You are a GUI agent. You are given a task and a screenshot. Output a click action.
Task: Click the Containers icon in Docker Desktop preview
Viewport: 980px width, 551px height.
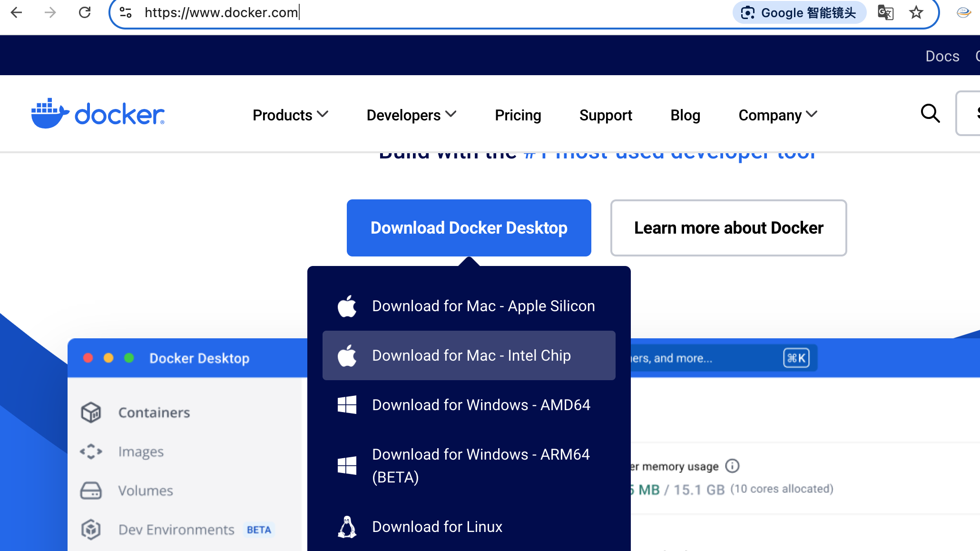pyautogui.click(x=91, y=413)
